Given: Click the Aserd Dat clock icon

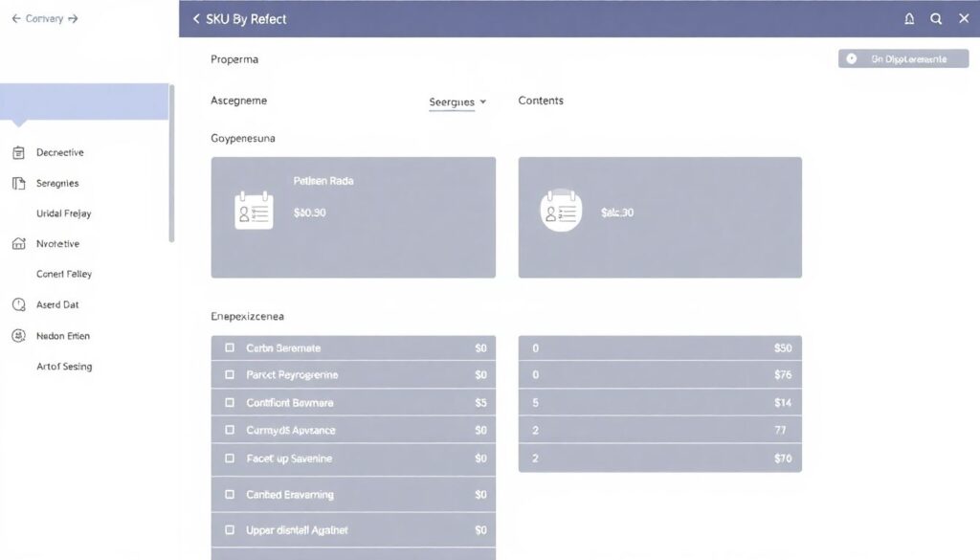Looking at the screenshot, I should click(18, 305).
